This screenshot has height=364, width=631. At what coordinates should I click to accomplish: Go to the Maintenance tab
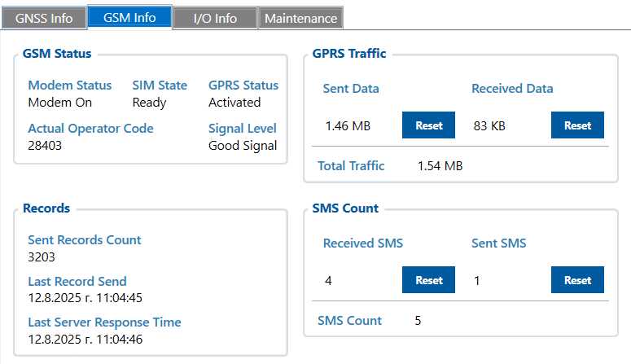click(300, 18)
